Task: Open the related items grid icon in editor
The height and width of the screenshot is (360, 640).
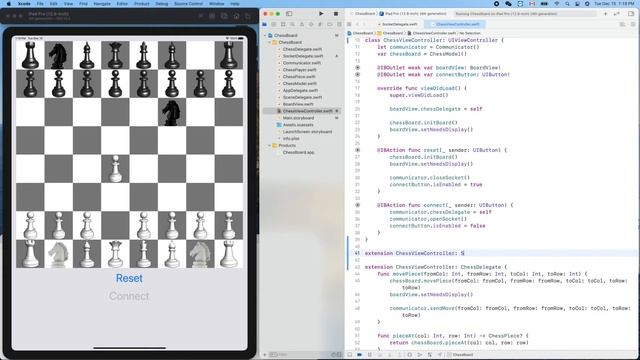Action: (349, 24)
